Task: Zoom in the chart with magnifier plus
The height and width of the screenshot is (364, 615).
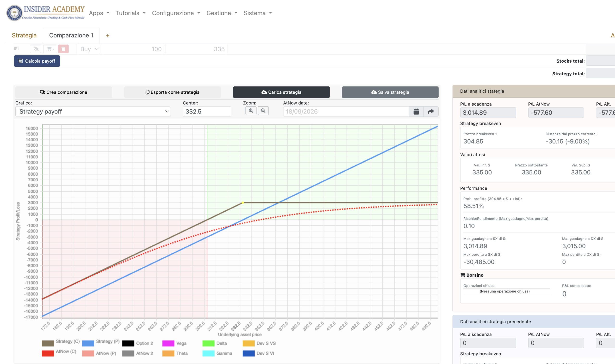Action: [251, 111]
